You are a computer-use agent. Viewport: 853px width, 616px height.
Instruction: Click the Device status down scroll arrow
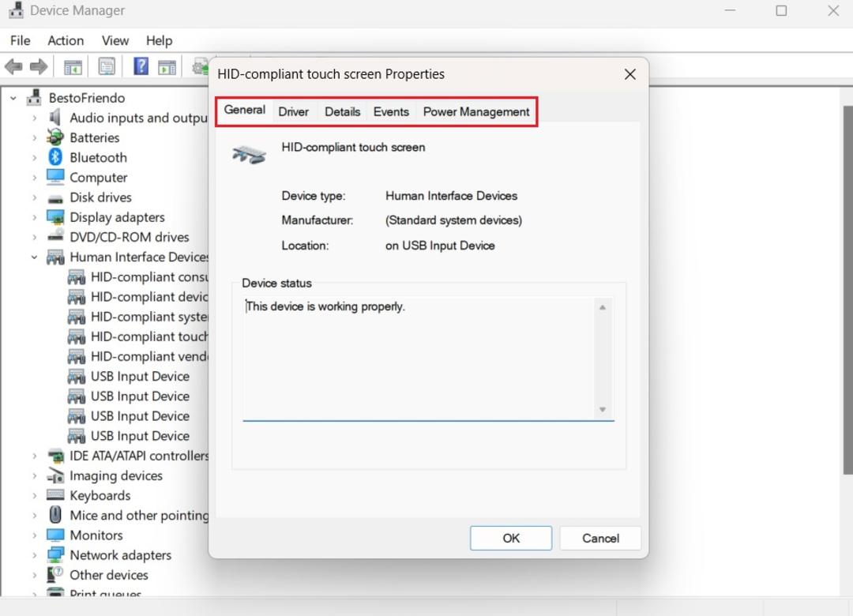pyautogui.click(x=602, y=409)
